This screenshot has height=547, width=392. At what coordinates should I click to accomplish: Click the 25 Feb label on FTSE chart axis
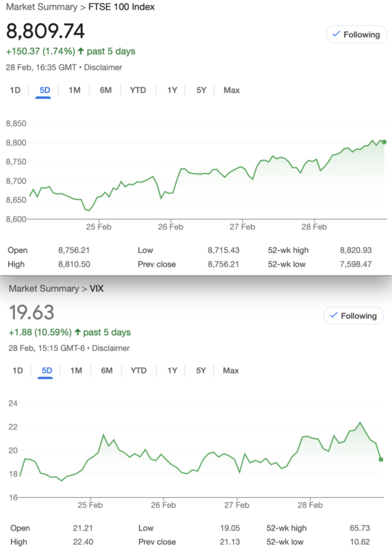99,227
